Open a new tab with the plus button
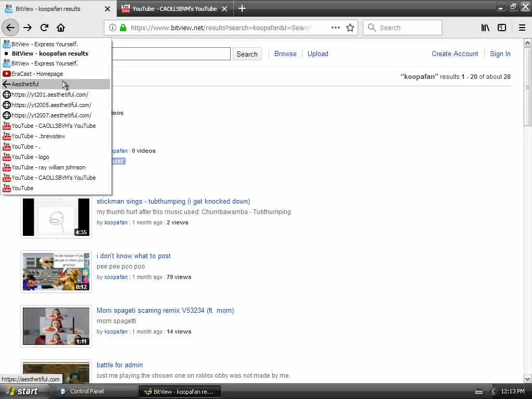The height and width of the screenshot is (399, 532). [242, 8]
